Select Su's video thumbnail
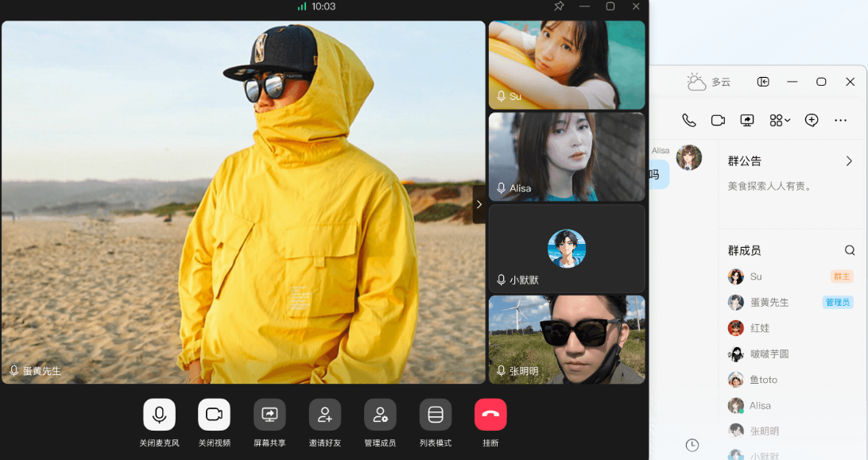The width and height of the screenshot is (868, 460). (x=567, y=65)
